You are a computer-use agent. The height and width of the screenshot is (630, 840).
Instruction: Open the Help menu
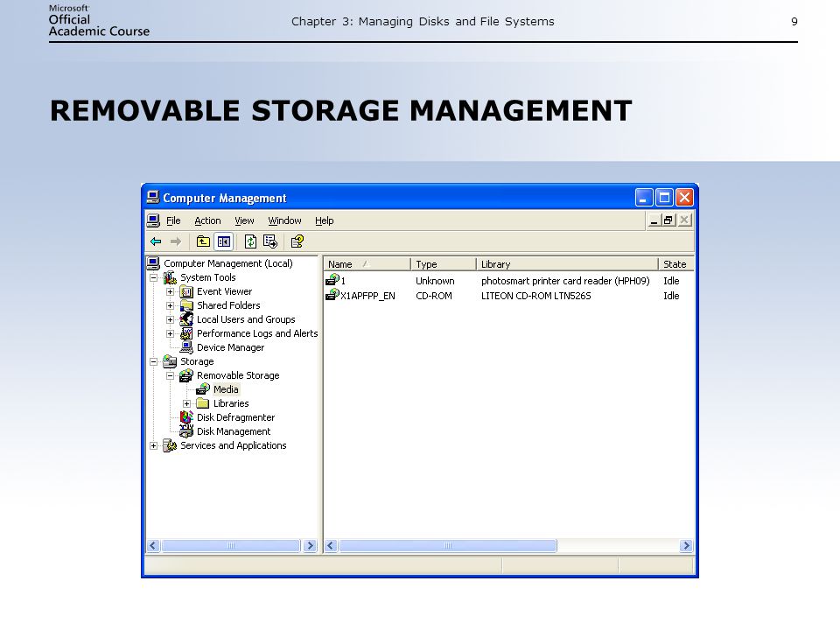(324, 220)
